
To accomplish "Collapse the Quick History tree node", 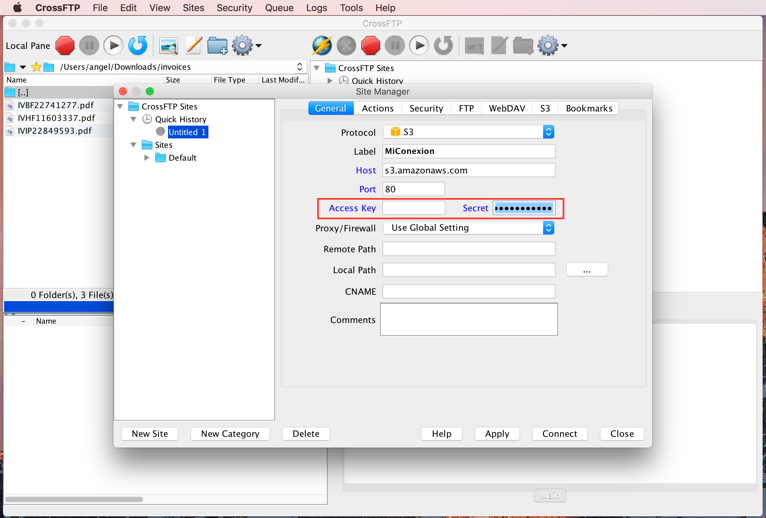I will point(134,119).
